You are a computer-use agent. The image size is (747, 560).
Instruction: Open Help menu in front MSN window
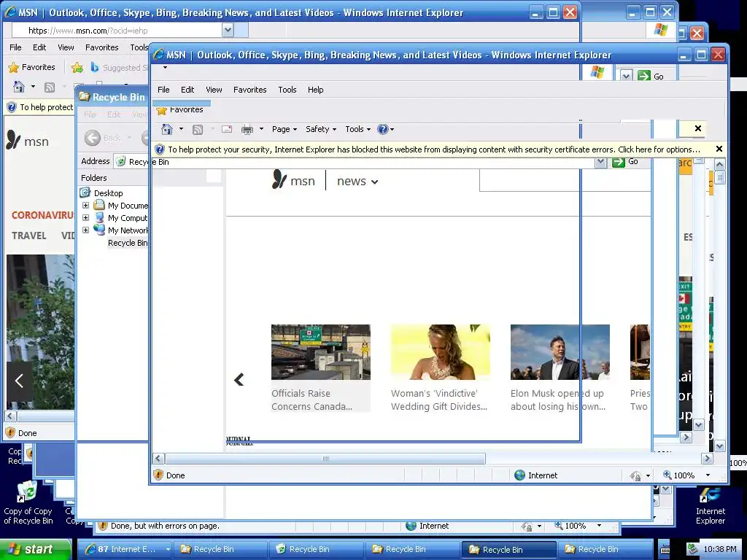(x=315, y=90)
